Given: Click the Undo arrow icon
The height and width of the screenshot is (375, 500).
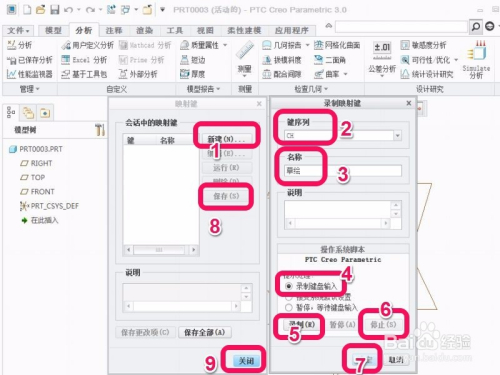Looking at the screenshot, I should click(68, 10).
